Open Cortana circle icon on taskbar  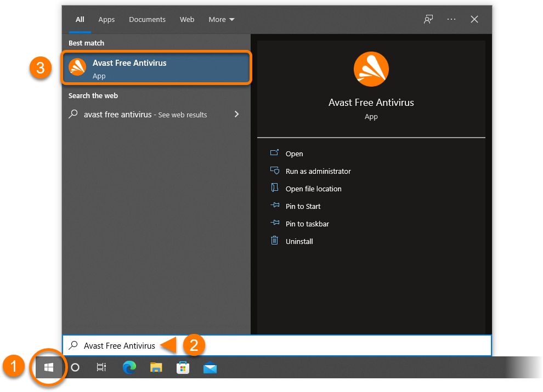[x=75, y=367]
